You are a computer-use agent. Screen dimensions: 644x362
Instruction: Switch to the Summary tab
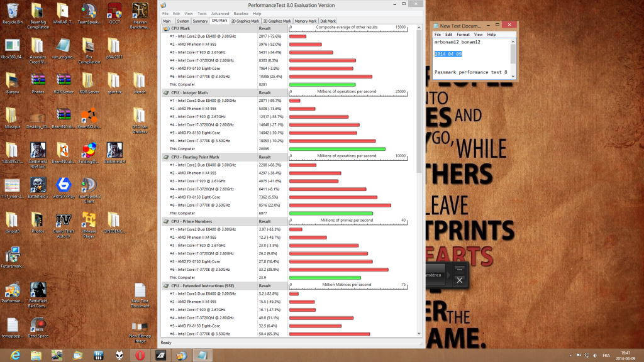pos(200,21)
